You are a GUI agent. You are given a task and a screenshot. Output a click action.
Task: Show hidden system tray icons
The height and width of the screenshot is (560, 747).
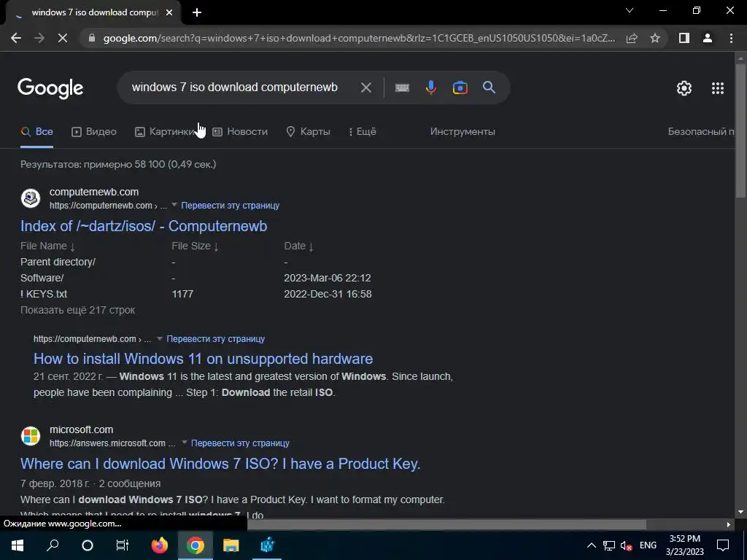[x=591, y=545]
